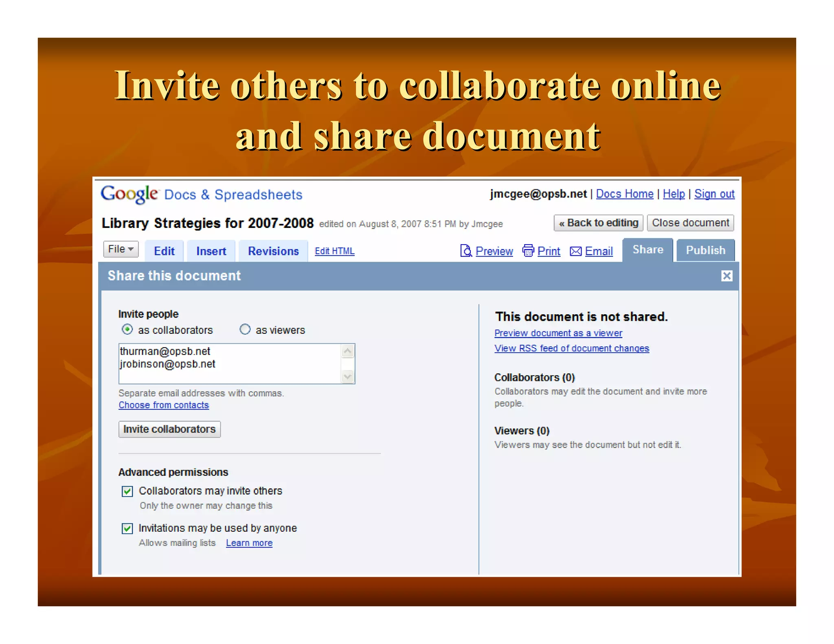The image size is (834, 644).
Task: Select the 'as collaborators' radio button
Action: pyautogui.click(x=127, y=329)
